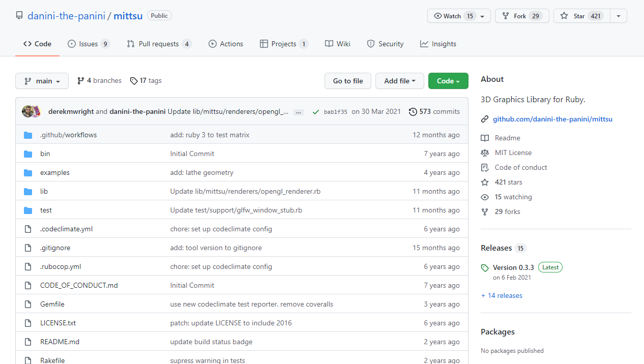Click the repository book icon beside danini-the-panini
The height and width of the screenshot is (364, 644).
(19, 16)
